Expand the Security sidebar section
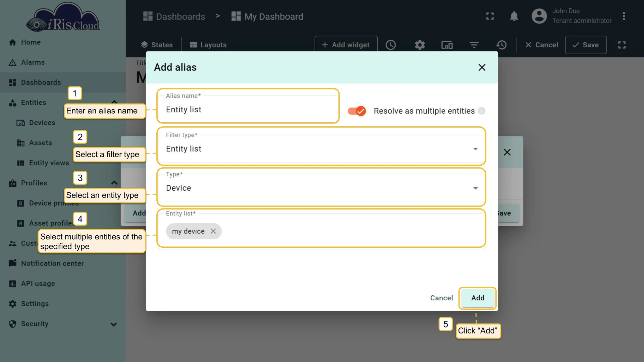 [114, 324]
